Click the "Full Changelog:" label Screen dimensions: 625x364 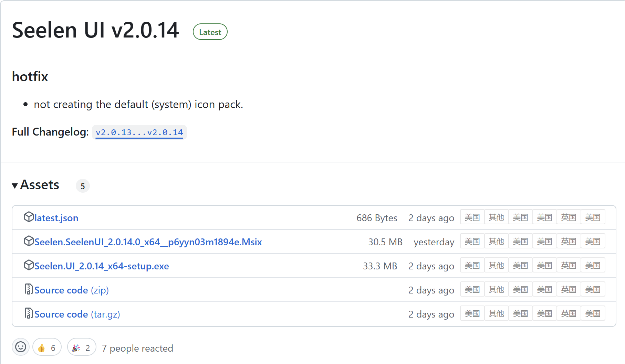[x=50, y=132]
